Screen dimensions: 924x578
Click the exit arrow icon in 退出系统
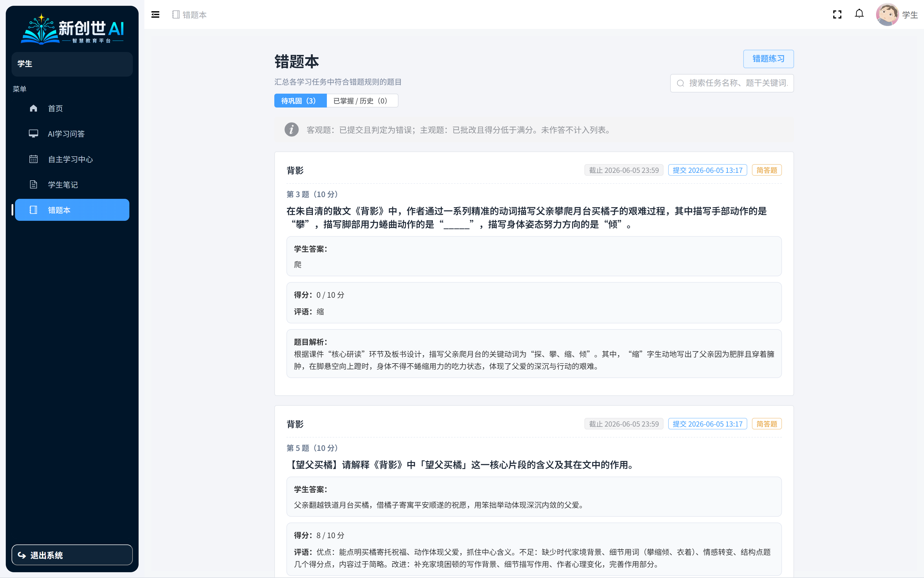(22, 555)
